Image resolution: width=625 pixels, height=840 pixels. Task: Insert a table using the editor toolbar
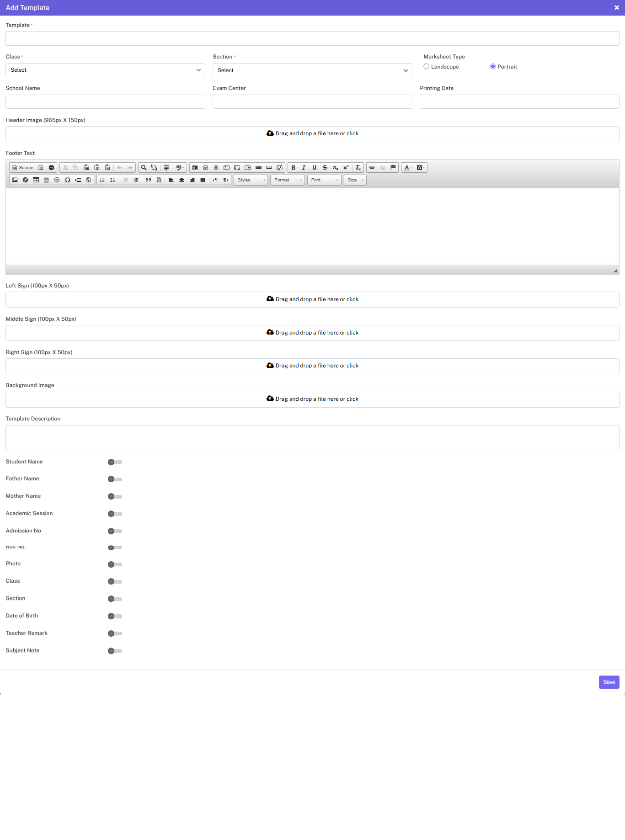(36, 180)
